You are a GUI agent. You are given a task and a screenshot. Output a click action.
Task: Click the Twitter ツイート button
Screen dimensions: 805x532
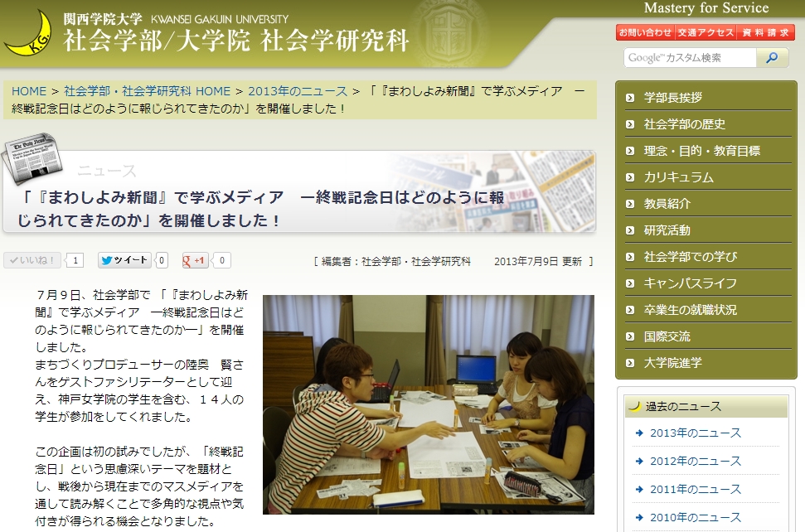point(124,260)
